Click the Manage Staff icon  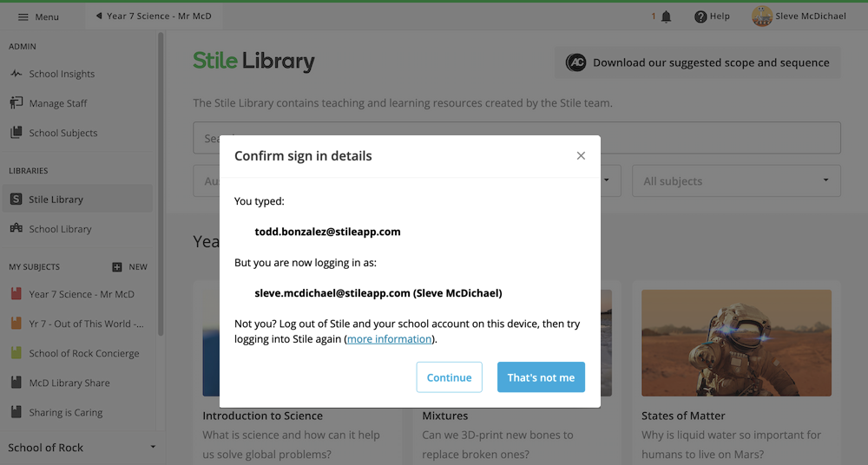(x=16, y=103)
